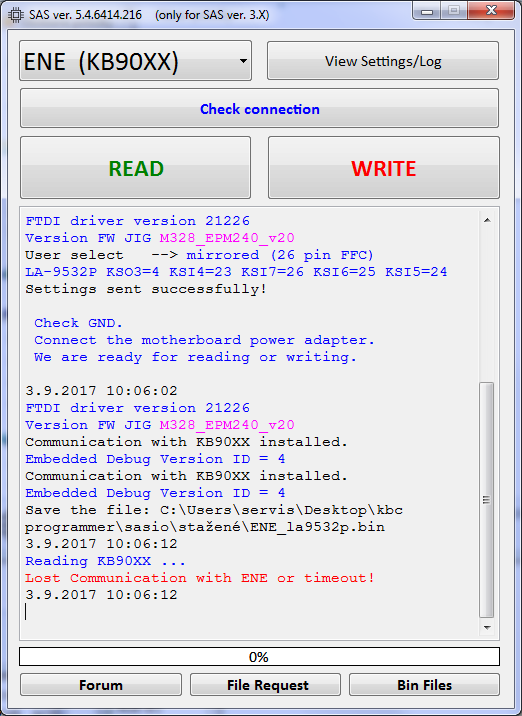Image resolution: width=522 pixels, height=716 pixels.
Task: Open the ENE (KB90XX) chip type dropdown
Action: 135,61
